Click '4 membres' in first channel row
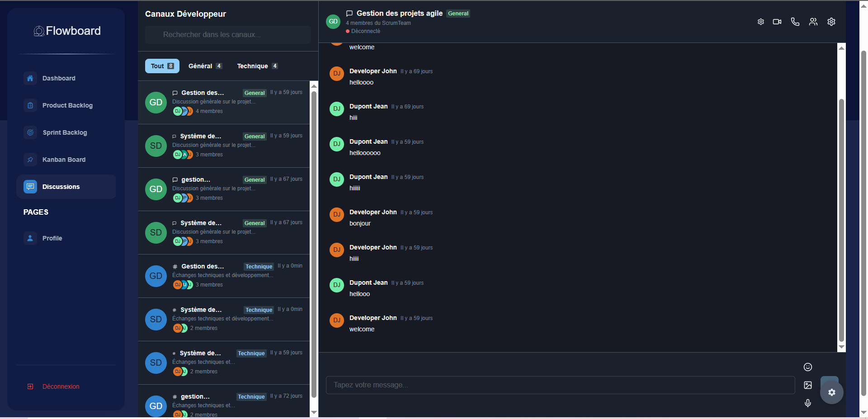The height and width of the screenshot is (419, 868). point(209,111)
